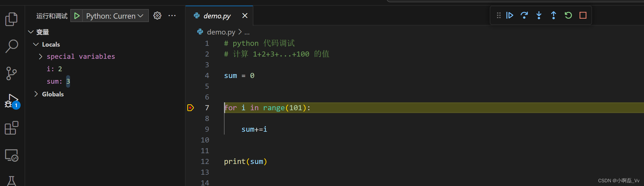644x186 pixels.
Task: Click the comment about 1+2+3+...+100
Action: (277, 54)
